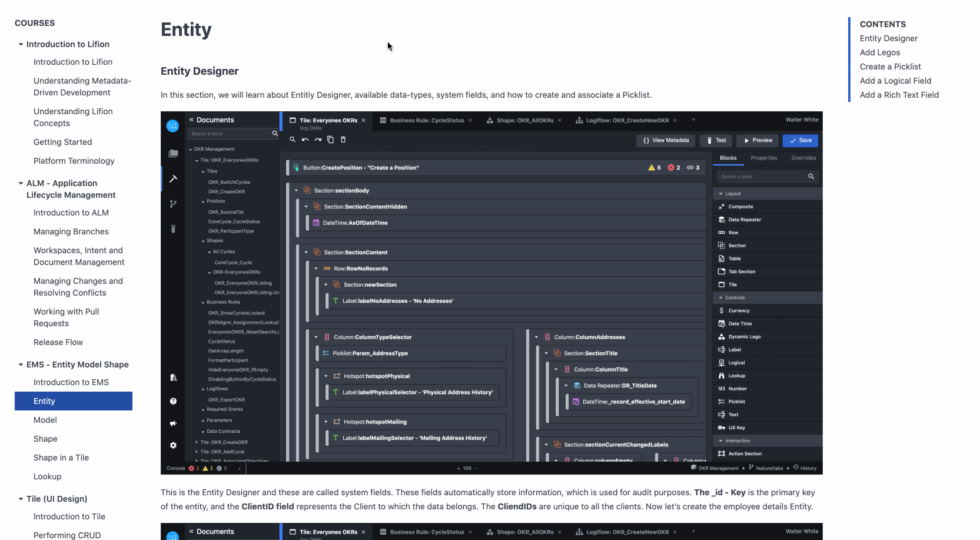Collapse the Controls group in Blocks panel
Image resolution: width=980 pixels, height=540 pixels.
721,298
